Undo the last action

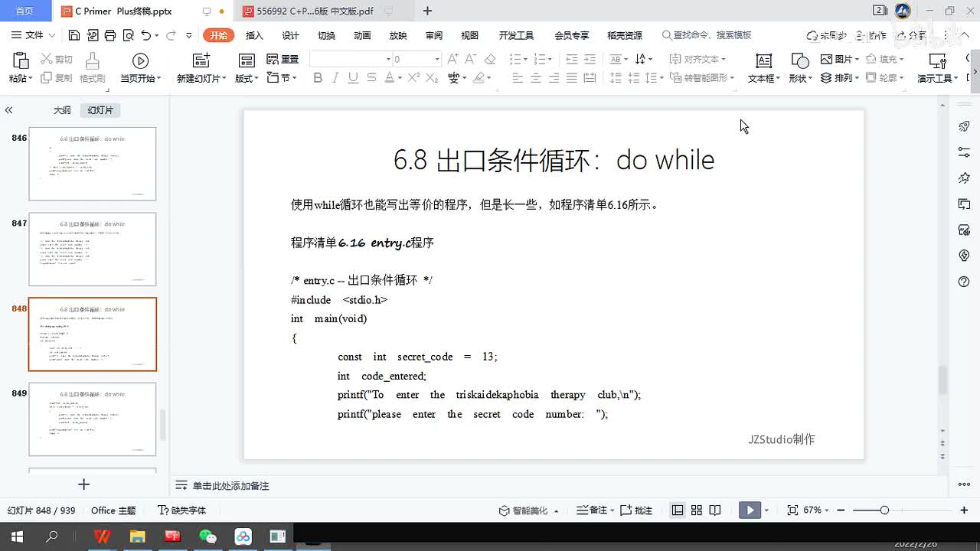(146, 35)
